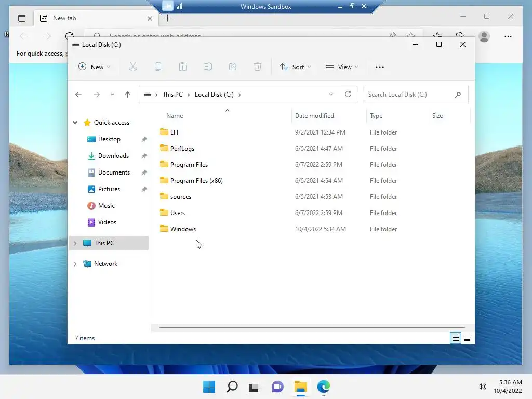Select Network in navigation pane
Image resolution: width=532 pixels, height=399 pixels.
(x=105, y=264)
